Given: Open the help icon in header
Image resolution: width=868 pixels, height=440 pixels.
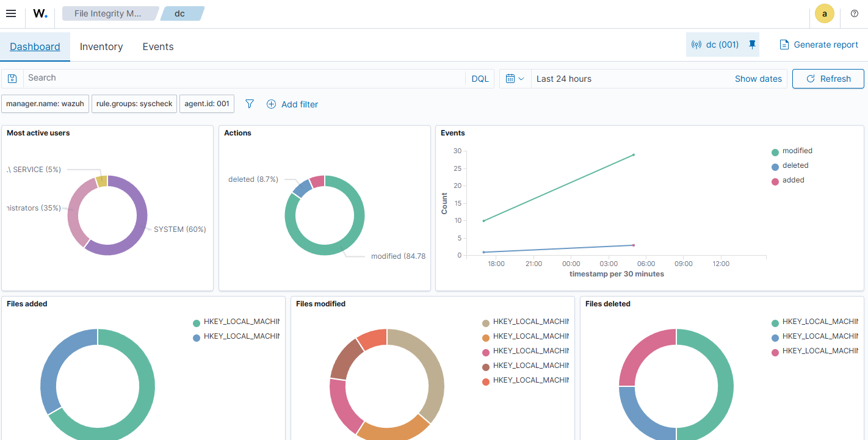Looking at the screenshot, I should point(854,13).
